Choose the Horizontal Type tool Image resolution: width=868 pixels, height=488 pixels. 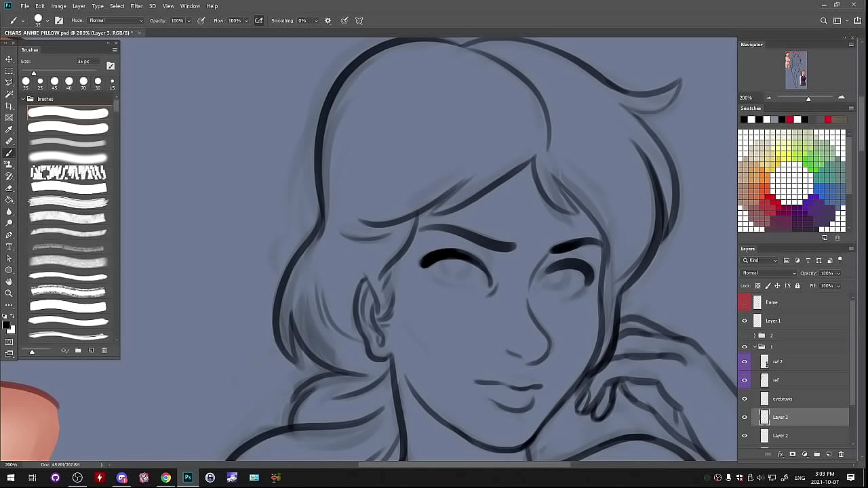pos(9,247)
